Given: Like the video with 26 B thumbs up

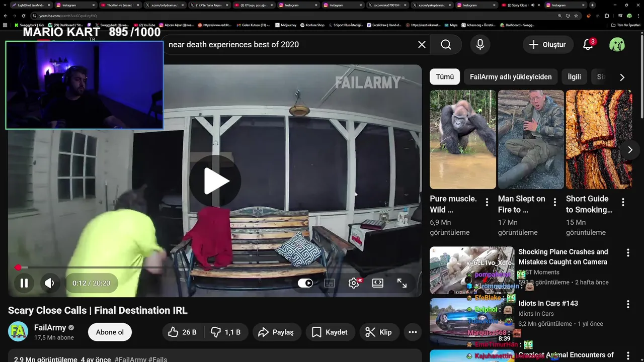Looking at the screenshot, I should click(x=183, y=332).
